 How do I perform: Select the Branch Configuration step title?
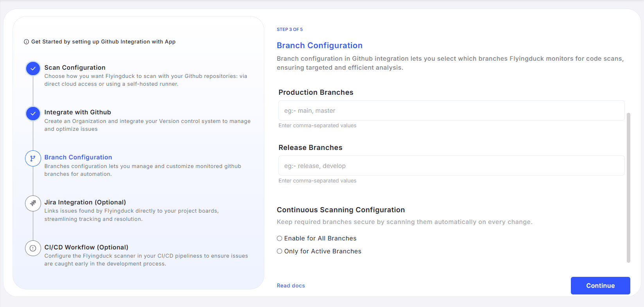point(78,157)
